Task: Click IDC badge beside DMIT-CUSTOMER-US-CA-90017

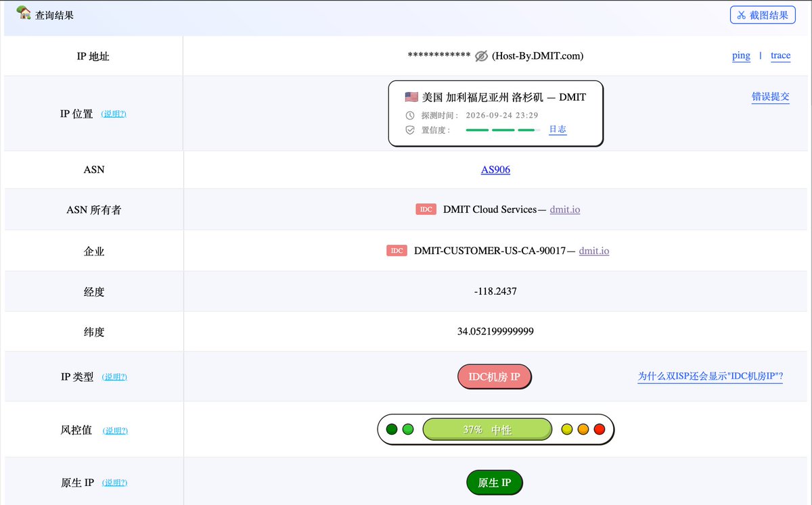Action: [x=397, y=251]
